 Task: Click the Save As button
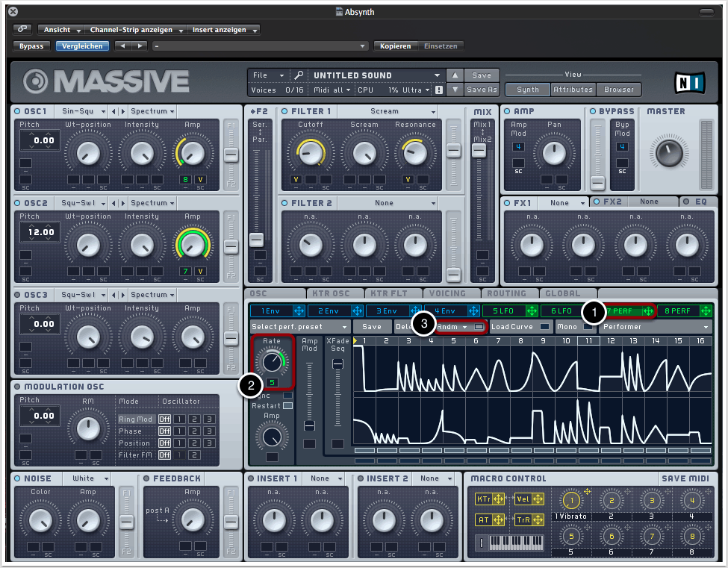(482, 90)
